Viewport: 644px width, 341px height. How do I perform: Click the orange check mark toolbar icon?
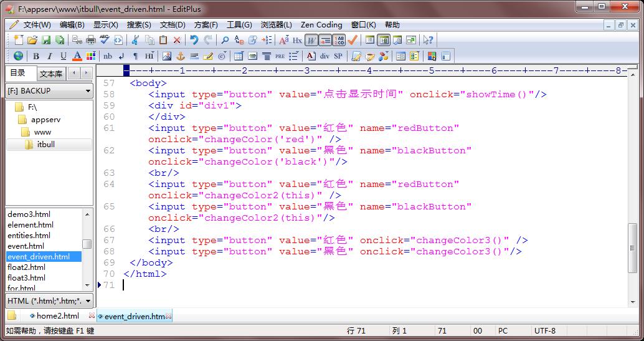tap(353, 40)
